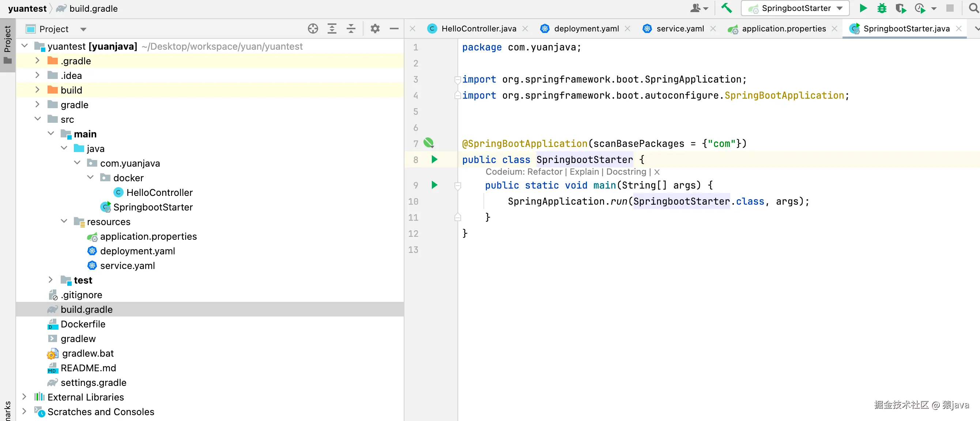Profile the application with the profiler icon
This screenshot has height=421, width=980.
920,8
